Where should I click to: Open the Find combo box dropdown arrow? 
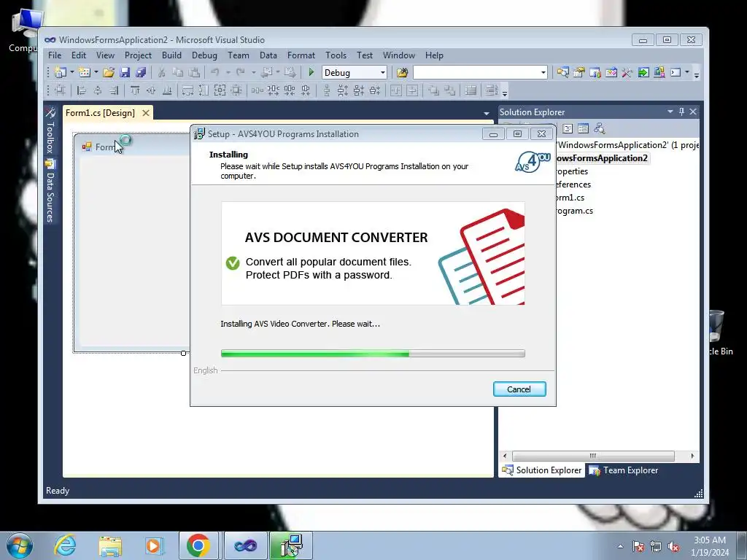coord(543,72)
